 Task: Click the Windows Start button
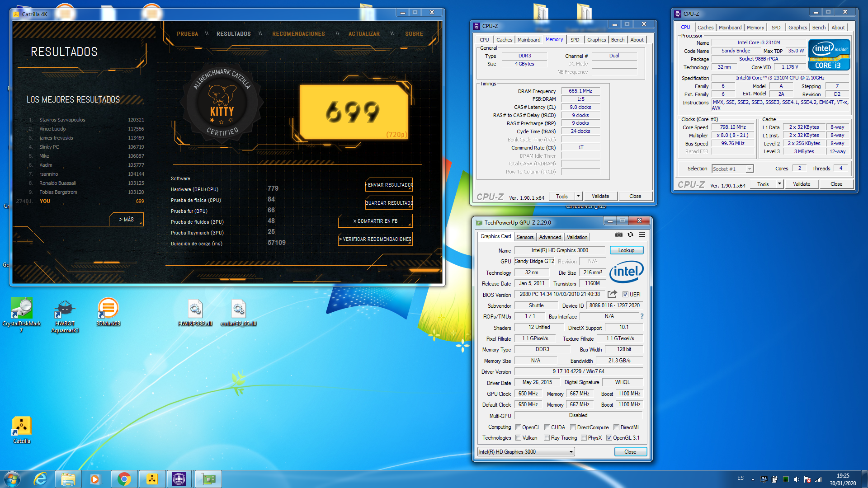[12, 479]
